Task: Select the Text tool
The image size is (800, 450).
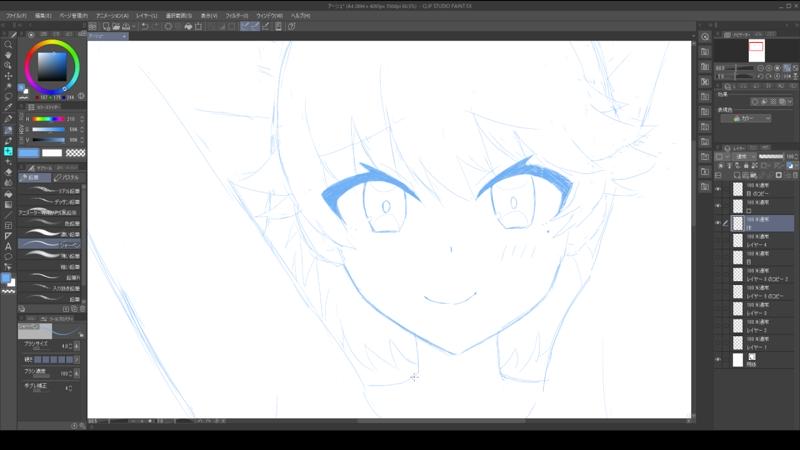Action: pos(8,246)
